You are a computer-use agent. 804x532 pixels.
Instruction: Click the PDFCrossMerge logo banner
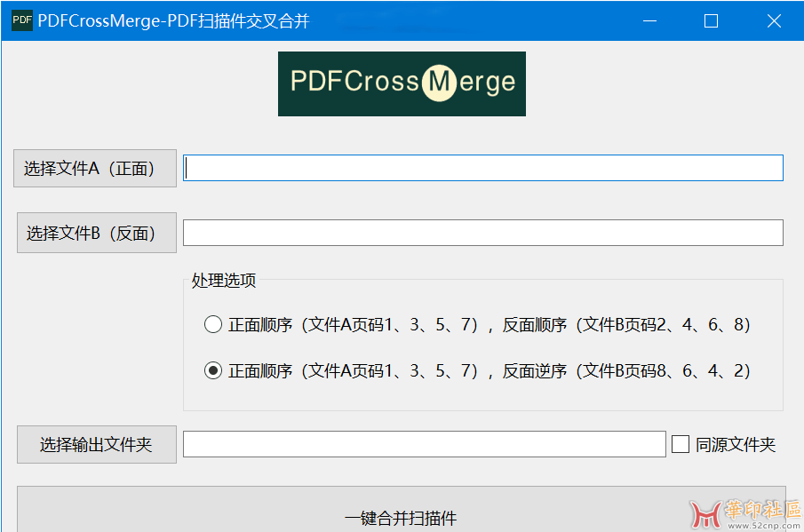[x=402, y=83]
